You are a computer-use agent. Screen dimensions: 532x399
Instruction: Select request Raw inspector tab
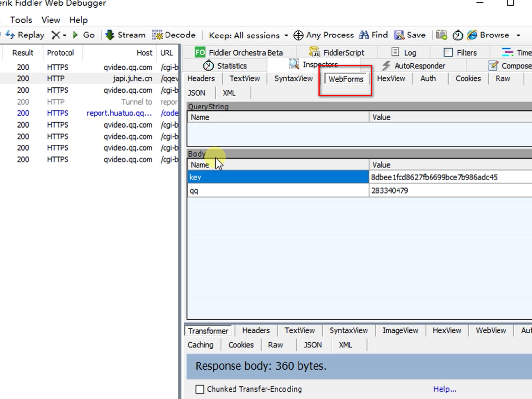503,79
